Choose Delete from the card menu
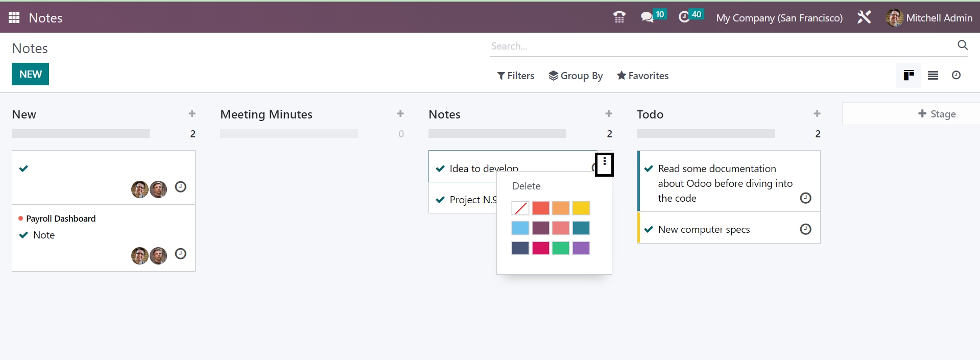The height and width of the screenshot is (360, 980). point(526,186)
